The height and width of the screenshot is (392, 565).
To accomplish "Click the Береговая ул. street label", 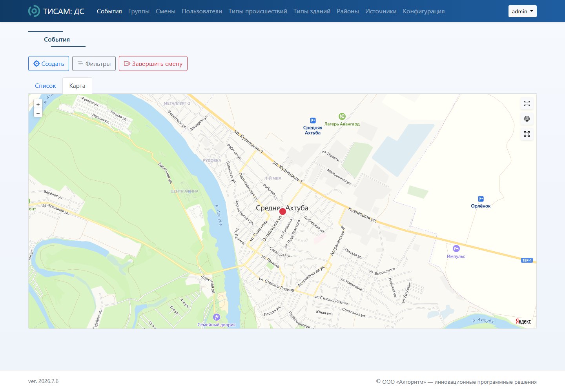I will tap(177, 119).
